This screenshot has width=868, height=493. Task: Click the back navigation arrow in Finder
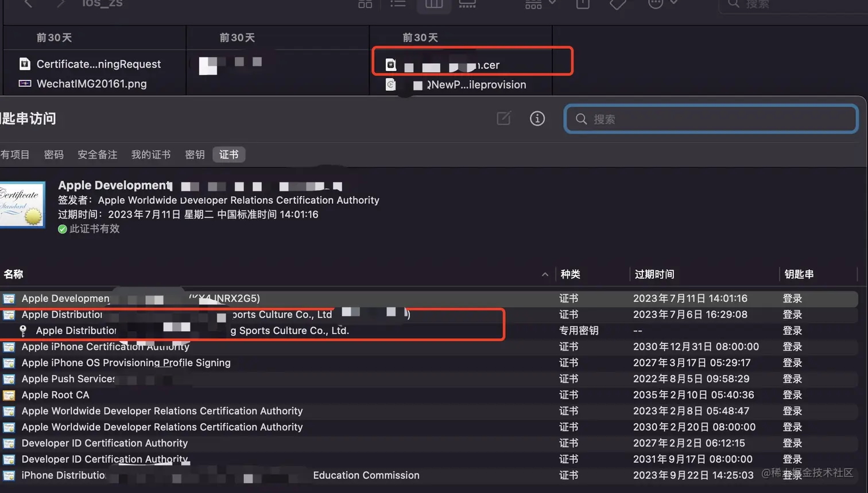coord(28,5)
